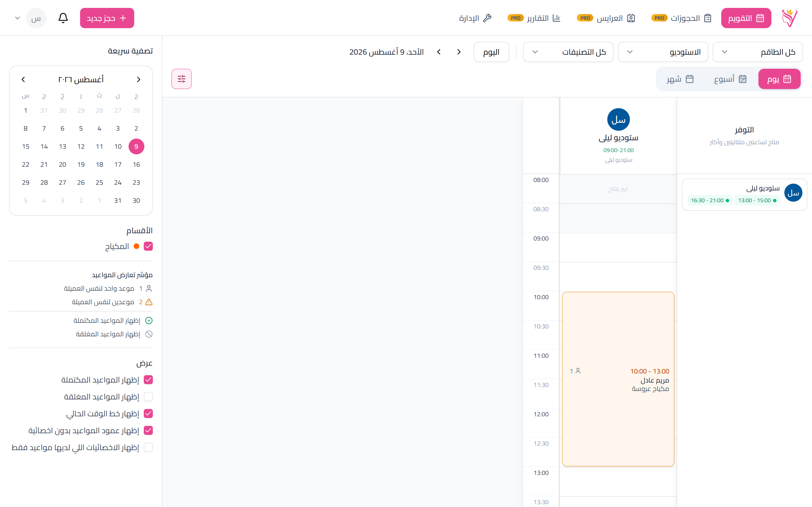
Task: Click the ستوديو ليلى column avatar
Action: pyautogui.click(x=618, y=120)
